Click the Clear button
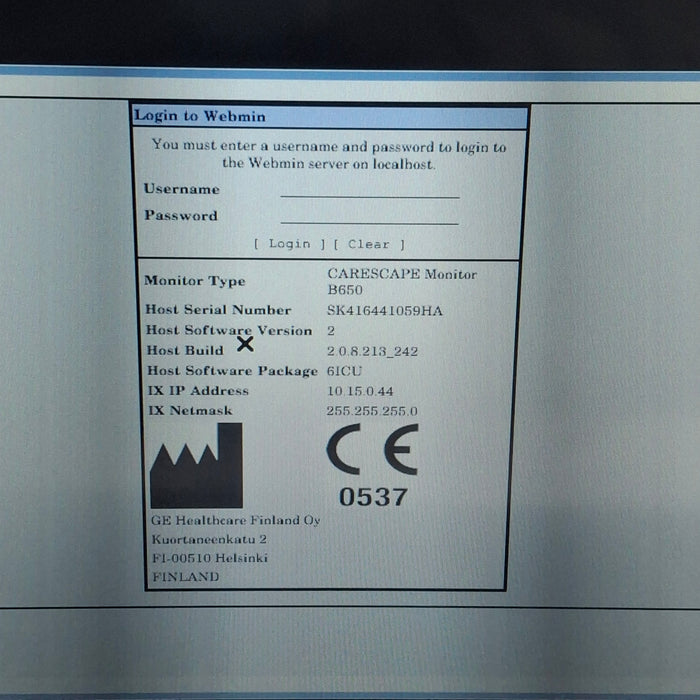This screenshot has height=700, width=700. (369, 244)
